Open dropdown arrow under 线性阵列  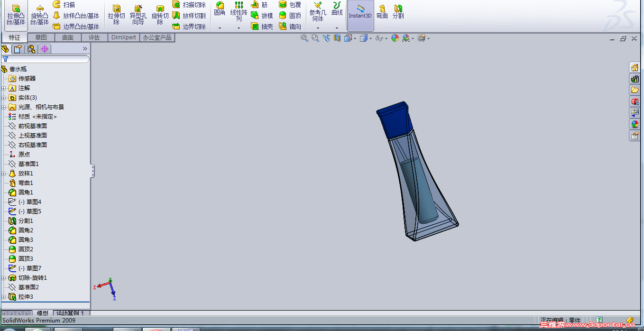pos(239,28)
